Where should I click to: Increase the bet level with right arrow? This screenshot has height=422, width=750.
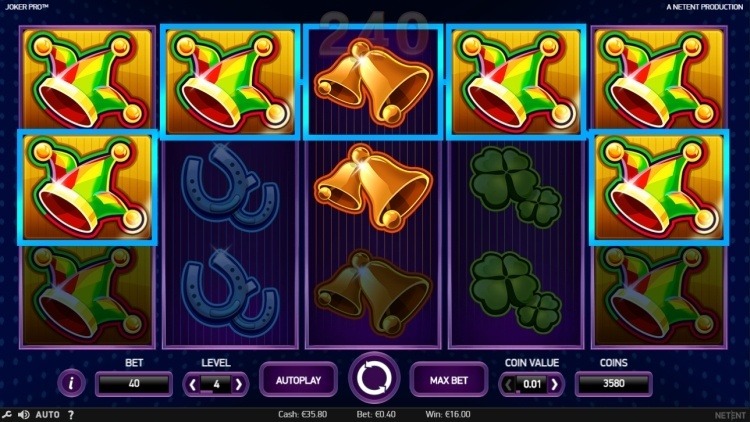(x=239, y=384)
